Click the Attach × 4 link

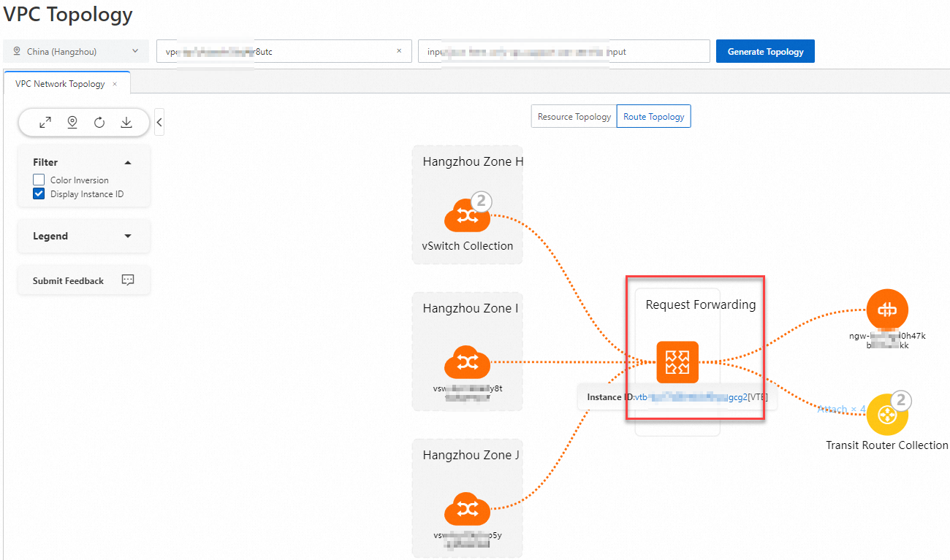coord(841,410)
